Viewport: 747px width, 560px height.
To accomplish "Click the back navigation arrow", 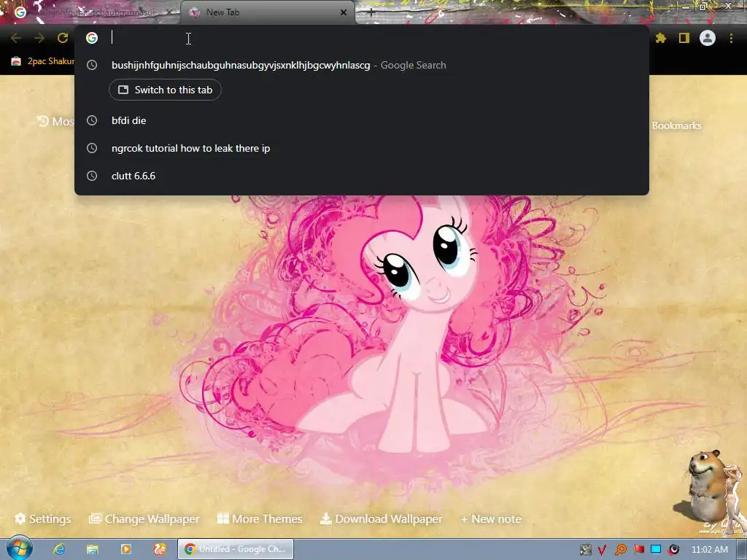I will click(16, 38).
